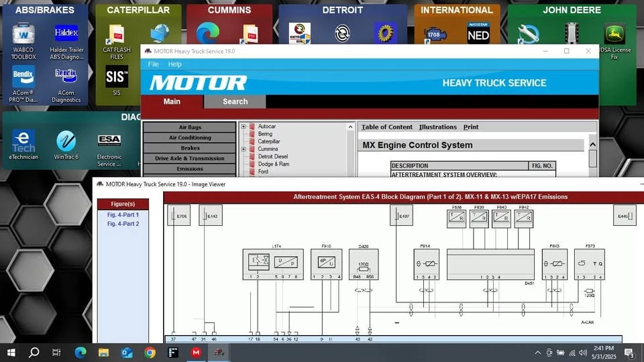644x362 pixels.
Task: Open Task View on the taskbar
Action: (56, 352)
